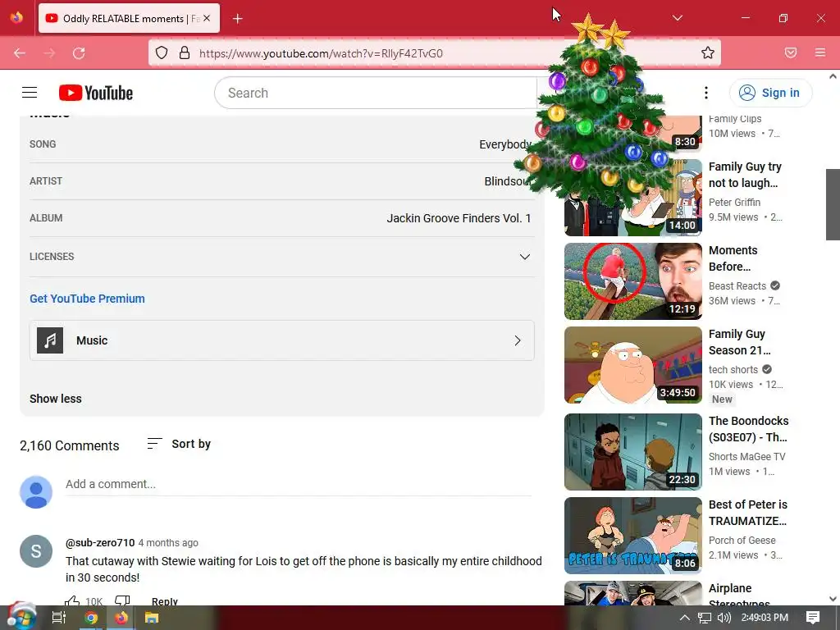Open the Get YouTube Premium link

coord(87,299)
